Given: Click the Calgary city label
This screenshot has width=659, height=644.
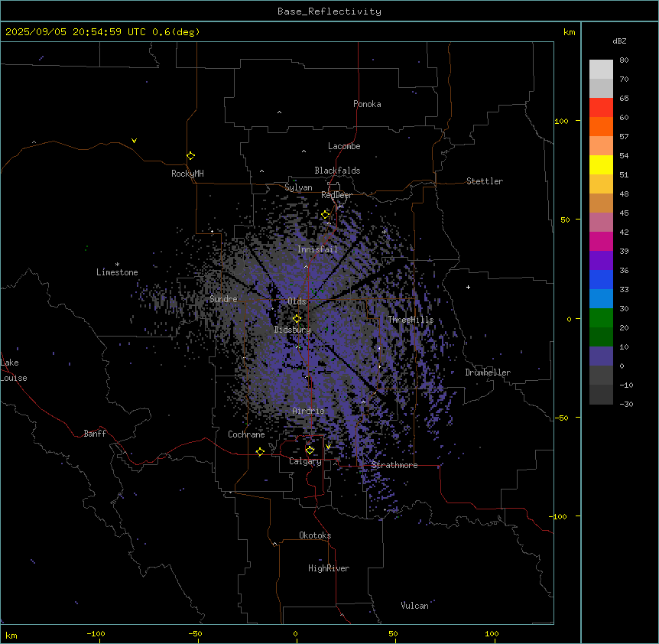Looking at the screenshot, I should (x=305, y=461).
